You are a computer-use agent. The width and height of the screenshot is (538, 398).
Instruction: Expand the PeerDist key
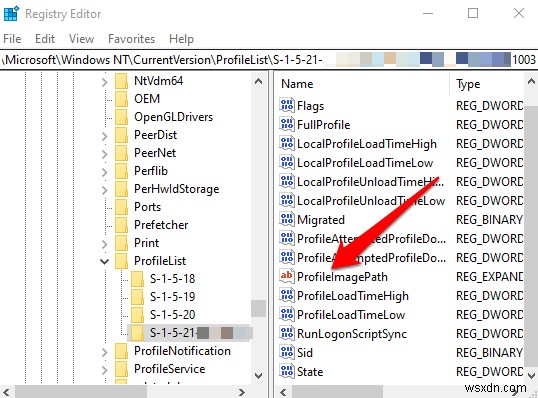tap(105, 136)
